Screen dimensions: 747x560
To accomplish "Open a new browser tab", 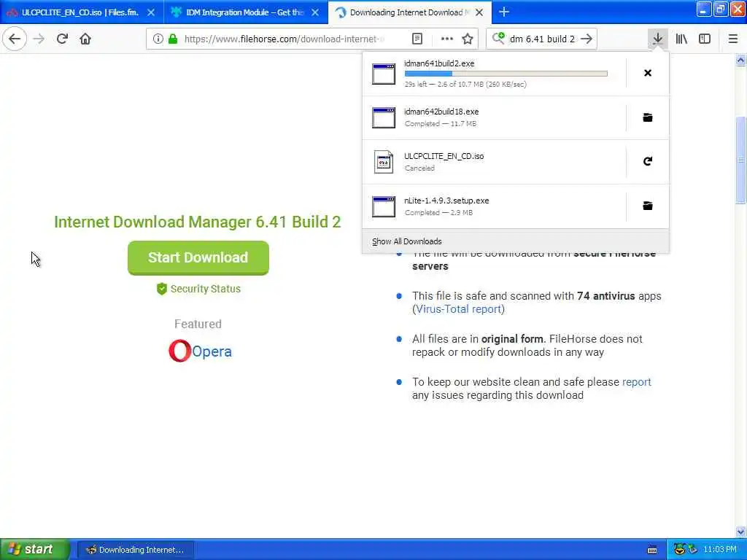I will point(504,12).
